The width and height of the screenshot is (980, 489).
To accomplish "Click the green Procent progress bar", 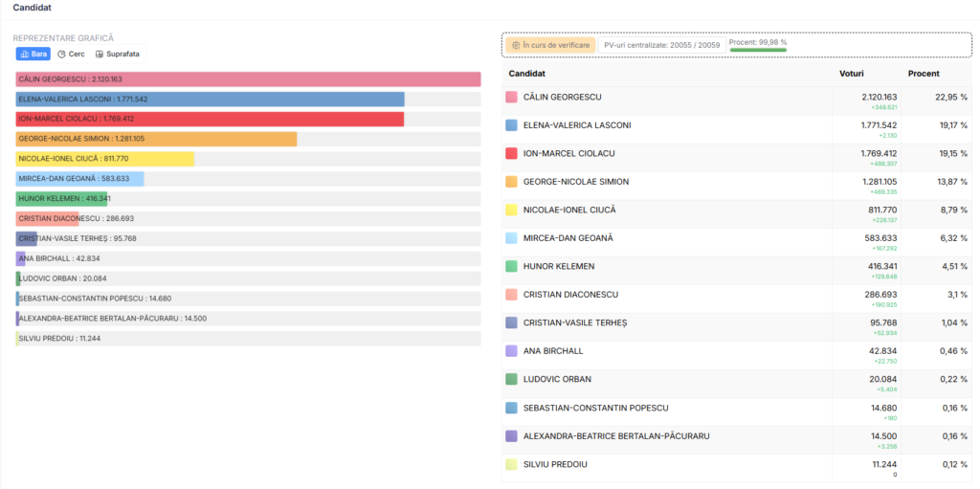I will point(758,49).
